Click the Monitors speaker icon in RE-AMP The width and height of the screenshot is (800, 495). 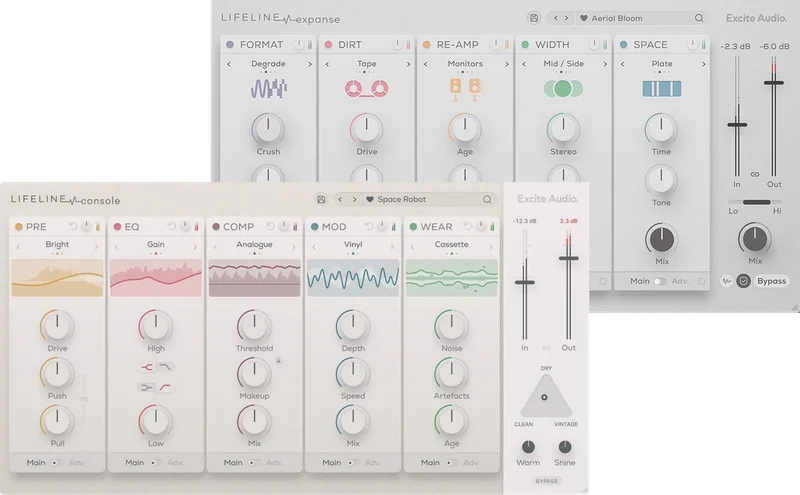coord(465,89)
